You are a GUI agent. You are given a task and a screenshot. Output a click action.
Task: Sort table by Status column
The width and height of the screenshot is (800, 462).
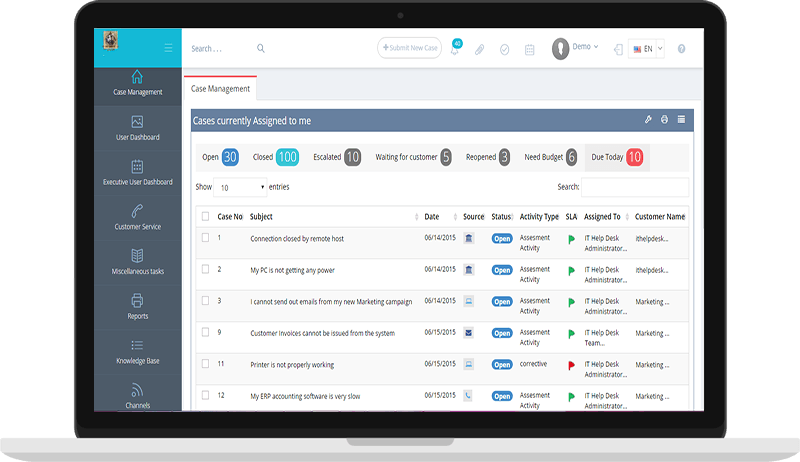pyautogui.click(x=502, y=217)
